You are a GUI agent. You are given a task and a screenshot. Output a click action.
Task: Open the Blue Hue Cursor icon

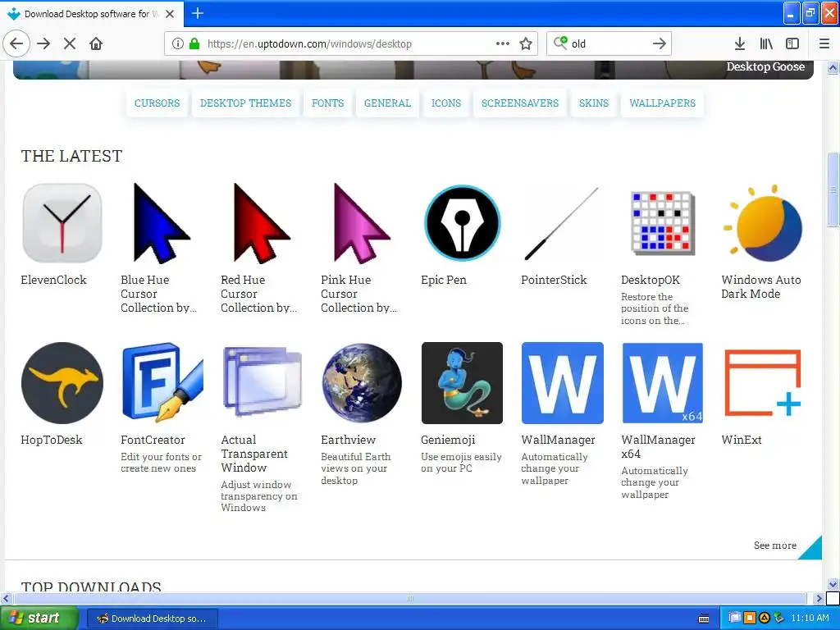tap(162, 223)
